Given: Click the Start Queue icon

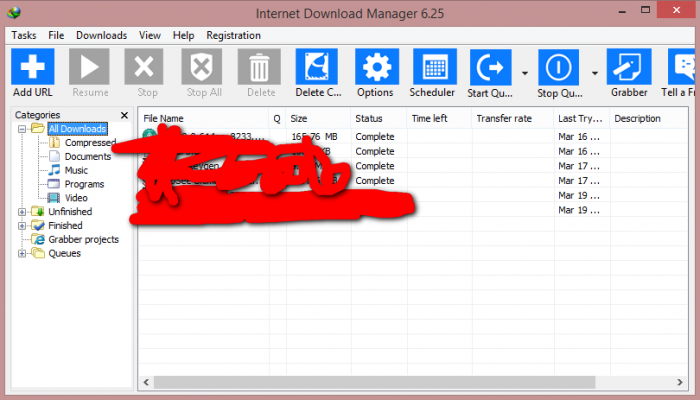Looking at the screenshot, I should (x=490, y=67).
